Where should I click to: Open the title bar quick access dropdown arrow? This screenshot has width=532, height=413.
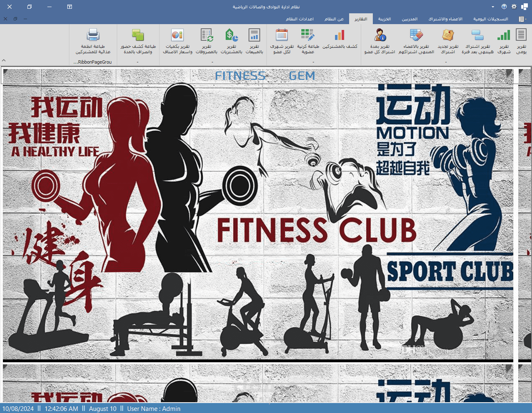pyautogui.click(x=493, y=7)
